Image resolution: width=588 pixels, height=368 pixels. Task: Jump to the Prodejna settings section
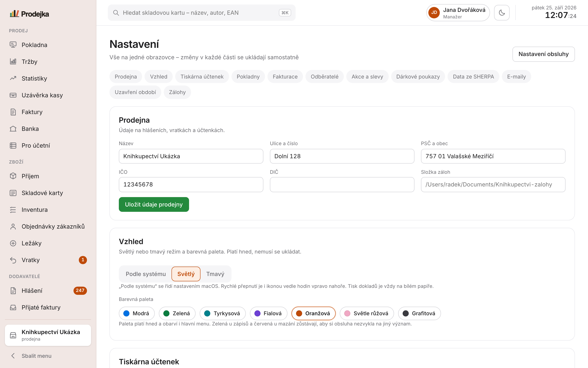coord(126,77)
